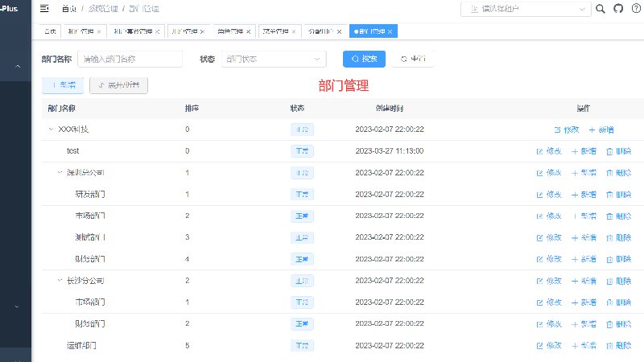Delete the 深圳总公司 row

pyautogui.click(x=618, y=173)
